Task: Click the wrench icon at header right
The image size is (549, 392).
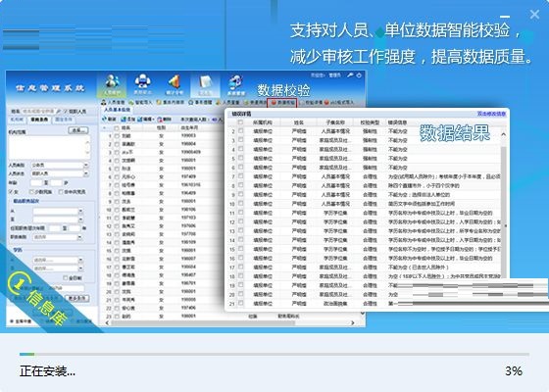Action: click(350, 75)
